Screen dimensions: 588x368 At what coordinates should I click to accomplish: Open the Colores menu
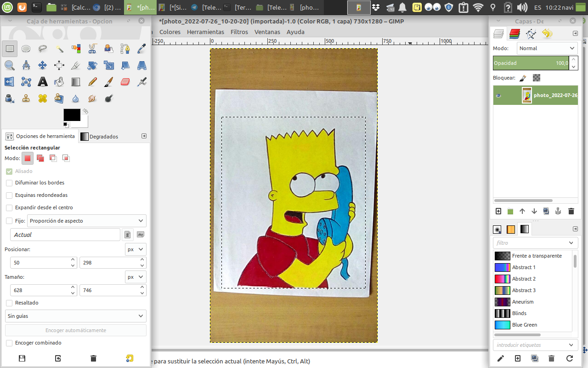(x=170, y=32)
